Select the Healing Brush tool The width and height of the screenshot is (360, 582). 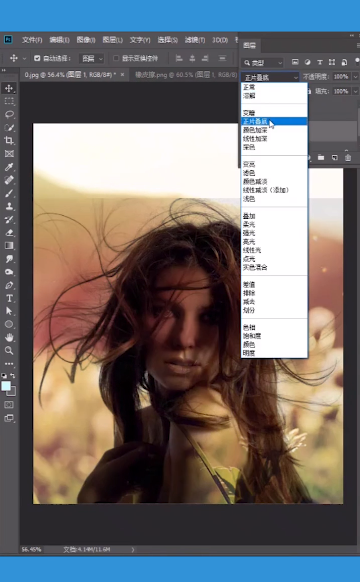(x=9, y=180)
